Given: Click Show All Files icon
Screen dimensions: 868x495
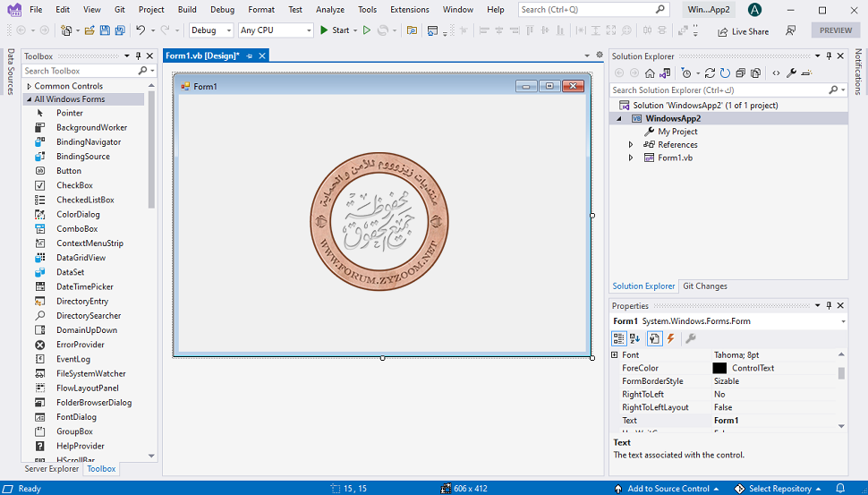Looking at the screenshot, I should [755, 73].
